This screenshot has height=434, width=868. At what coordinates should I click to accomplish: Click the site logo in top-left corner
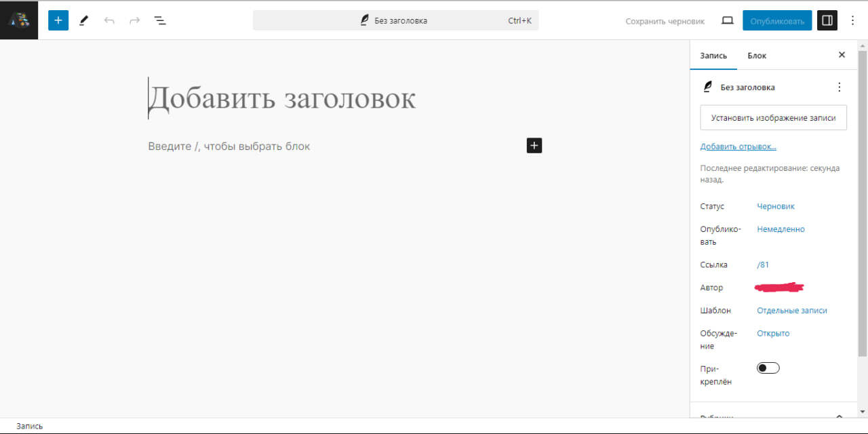pos(19,20)
